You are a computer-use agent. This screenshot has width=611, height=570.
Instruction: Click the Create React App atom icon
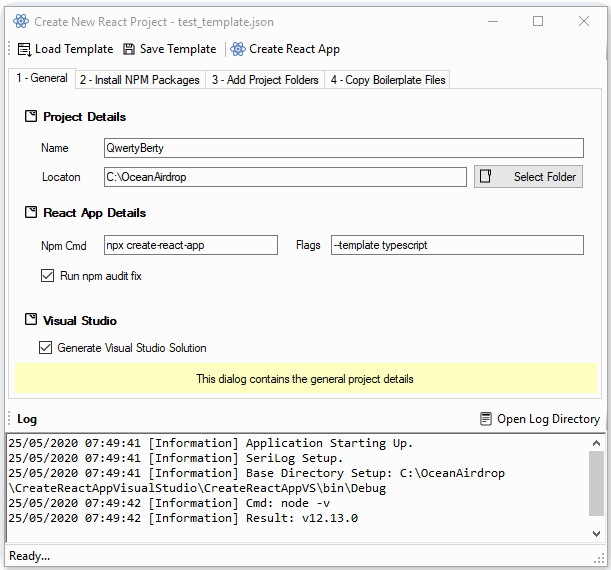tap(238, 49)
